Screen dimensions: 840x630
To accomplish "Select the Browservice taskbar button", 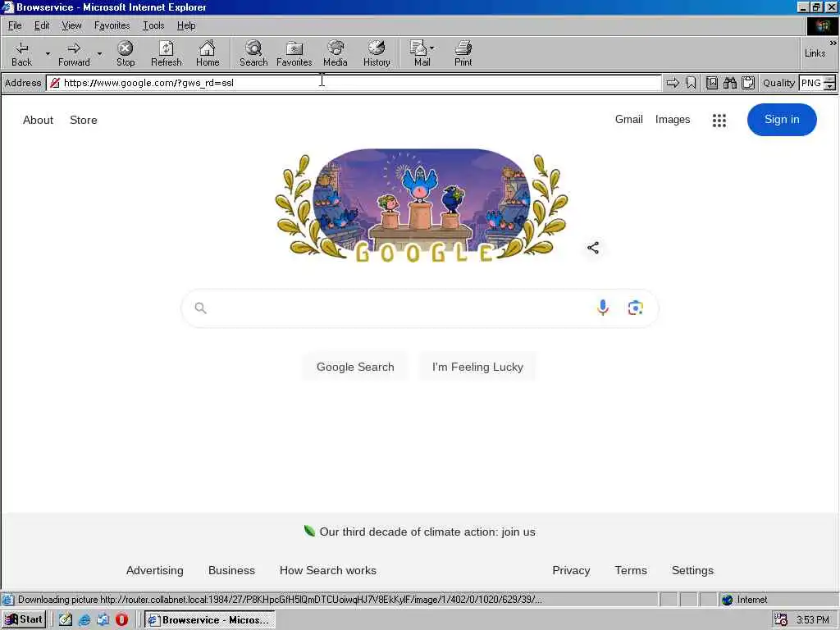I will pos(210,620).
